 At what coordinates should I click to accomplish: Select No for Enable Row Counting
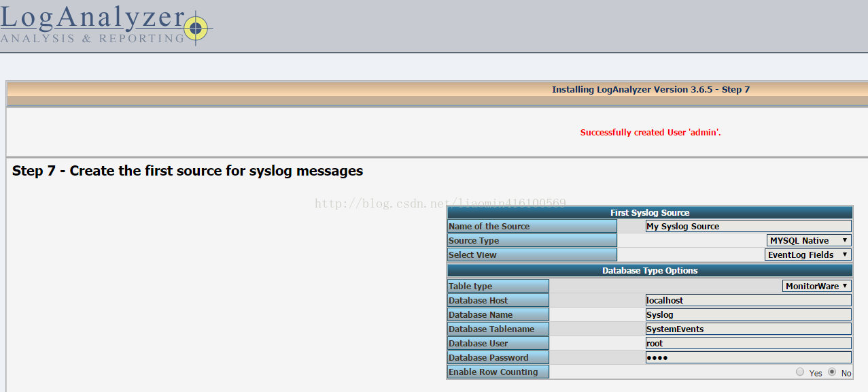click(x=832, y=372)
